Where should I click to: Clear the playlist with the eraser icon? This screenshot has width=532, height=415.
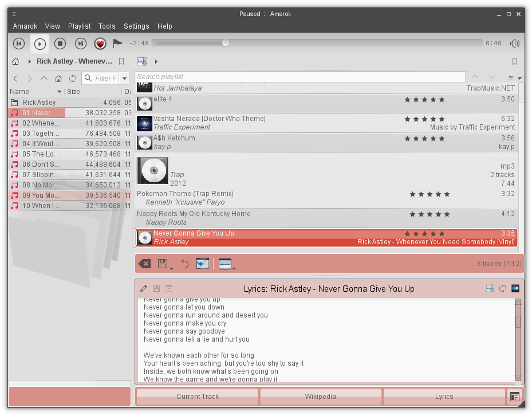[x=145, y=264]
